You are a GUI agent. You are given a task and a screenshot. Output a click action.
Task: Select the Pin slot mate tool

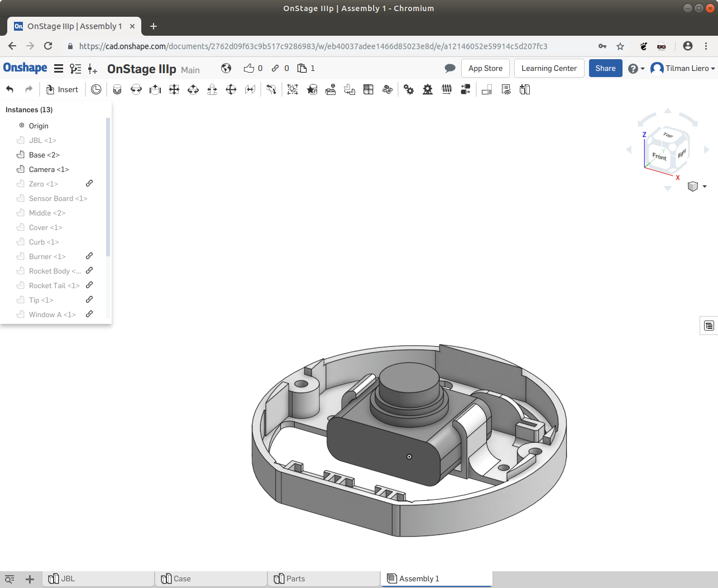[212, 89]
